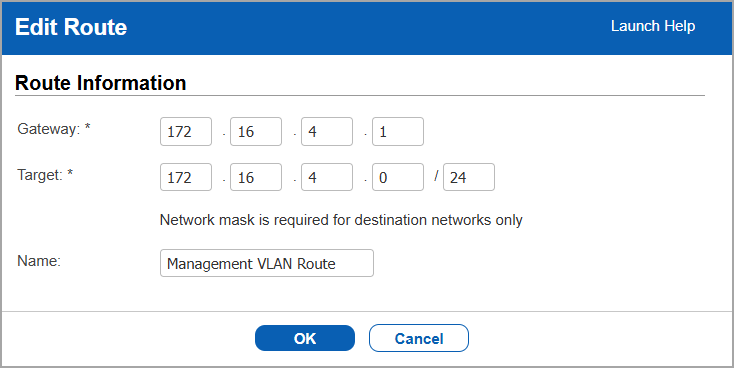
Task: Select the network mask field showing 24
Action: (469, 177)
